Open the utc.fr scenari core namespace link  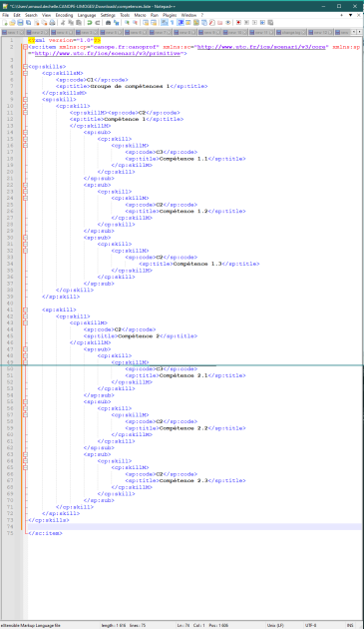tap(261, 47)
